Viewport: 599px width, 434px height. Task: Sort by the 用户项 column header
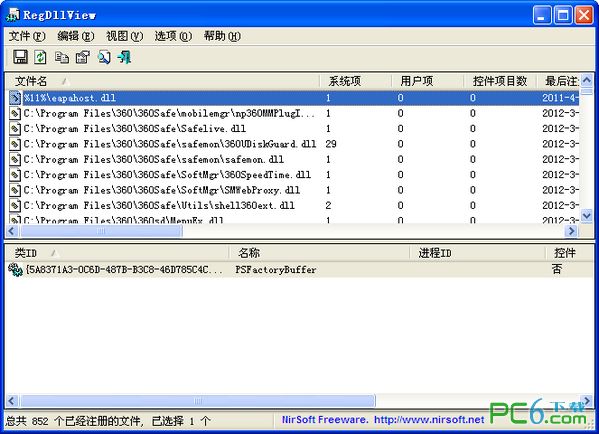point(428,81)
